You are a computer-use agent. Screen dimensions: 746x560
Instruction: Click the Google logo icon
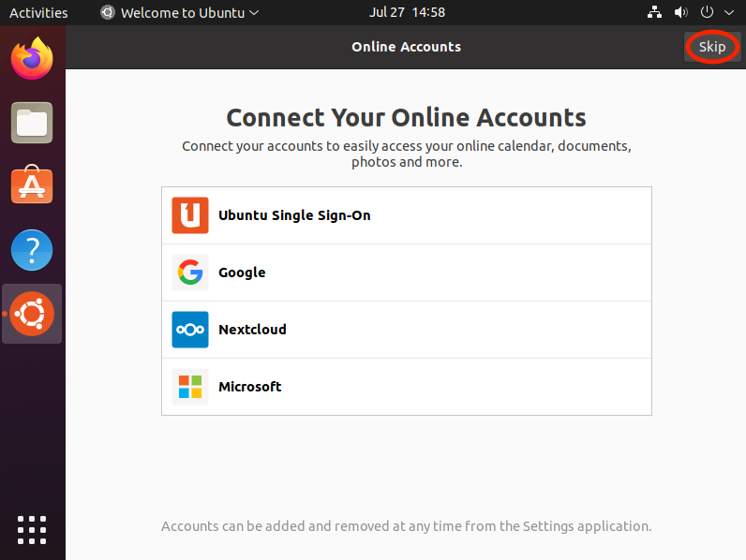tap(190, 273)
